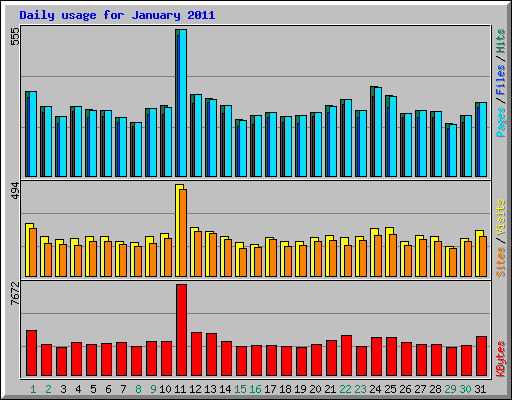
Task: Click the orange sites bar for day 11
Action: (x=183, y=233)
